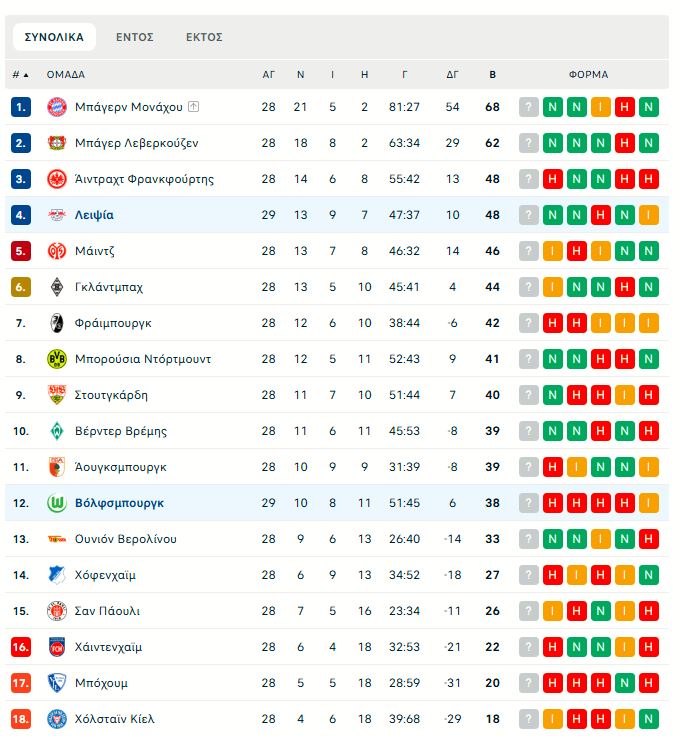The width and height of the screenshot is (678, 736).
Task: Click the Bayern Munich club crest icon
Action: point(56,107)
